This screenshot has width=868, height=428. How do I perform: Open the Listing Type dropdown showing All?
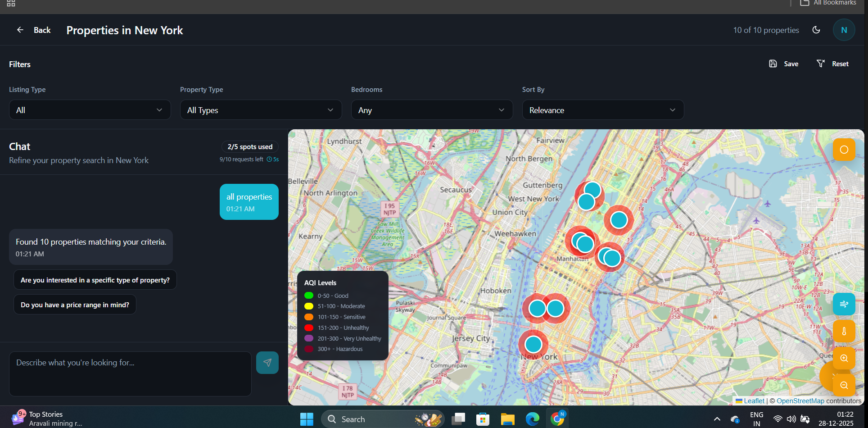point(90,110)
